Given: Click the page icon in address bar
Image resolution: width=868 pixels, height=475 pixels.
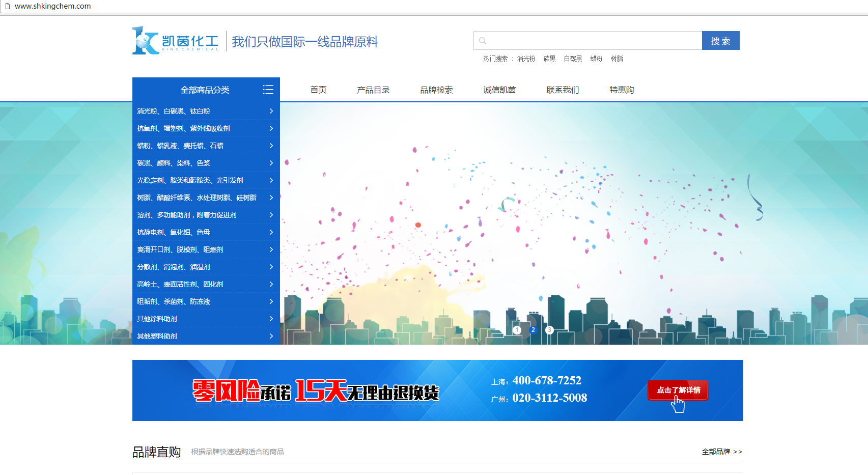Looking at the screenshot, I should [8, 6].
